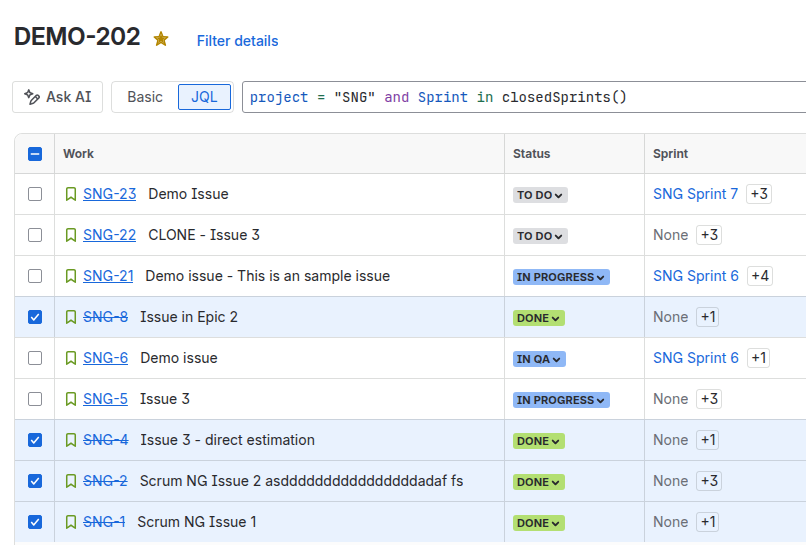Tick the checkbox for SNG-6 Demo issue
The height and width of the screenshot is (545, 806).
click(35, 358)
